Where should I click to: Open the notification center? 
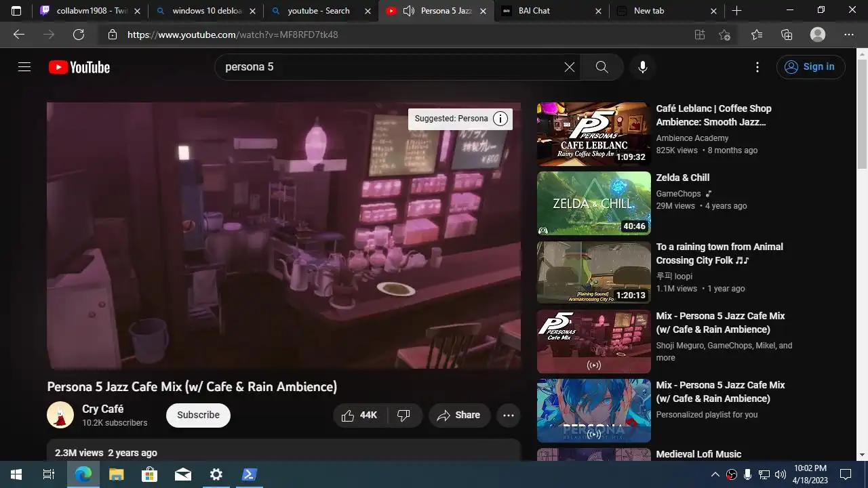(x=846, y=474)
